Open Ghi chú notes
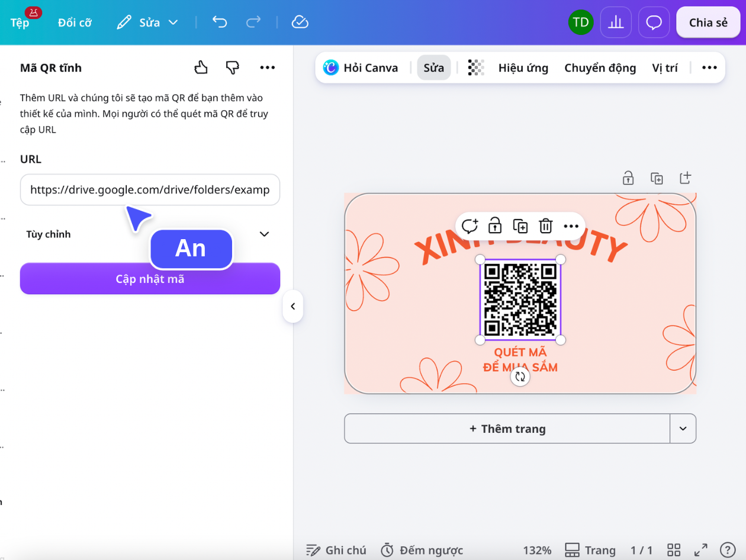The width and height of the screenshot is (746, 560). (x=336, y=550)
